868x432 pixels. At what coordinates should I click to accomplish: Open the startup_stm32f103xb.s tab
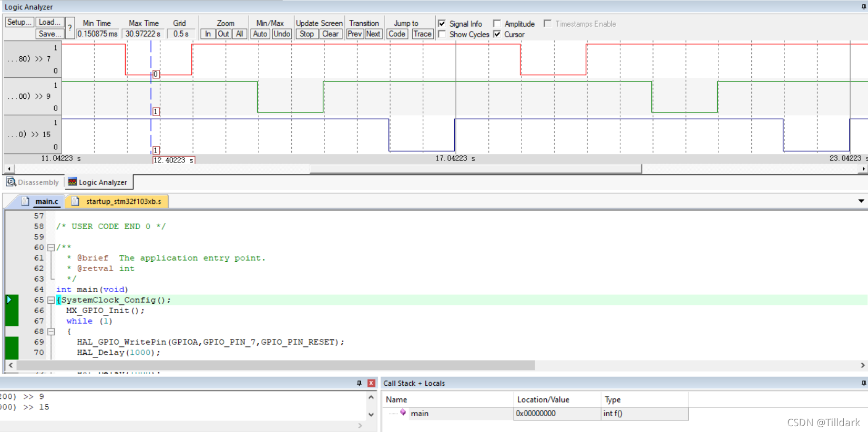pos(124,201)
